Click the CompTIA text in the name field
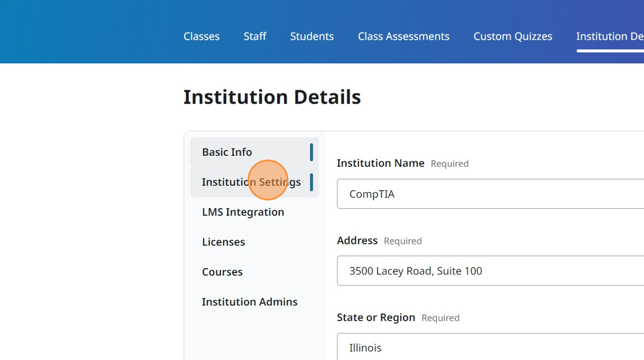Screen dimensions: 644x360 (373, 194)
